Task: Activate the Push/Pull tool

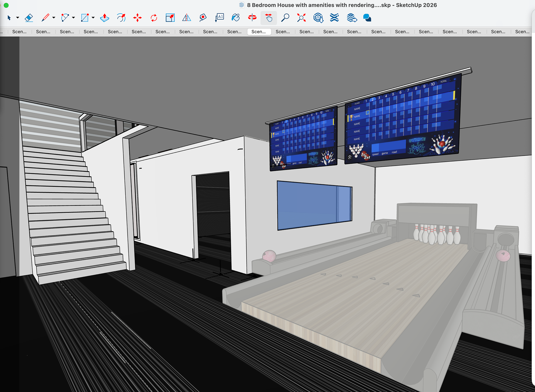Action: click(104, 18)
